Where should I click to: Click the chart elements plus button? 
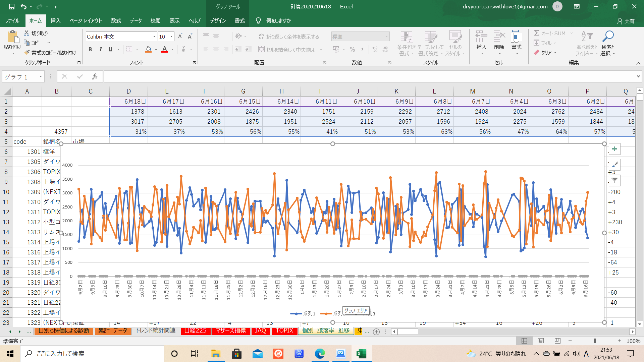point(614,149)
